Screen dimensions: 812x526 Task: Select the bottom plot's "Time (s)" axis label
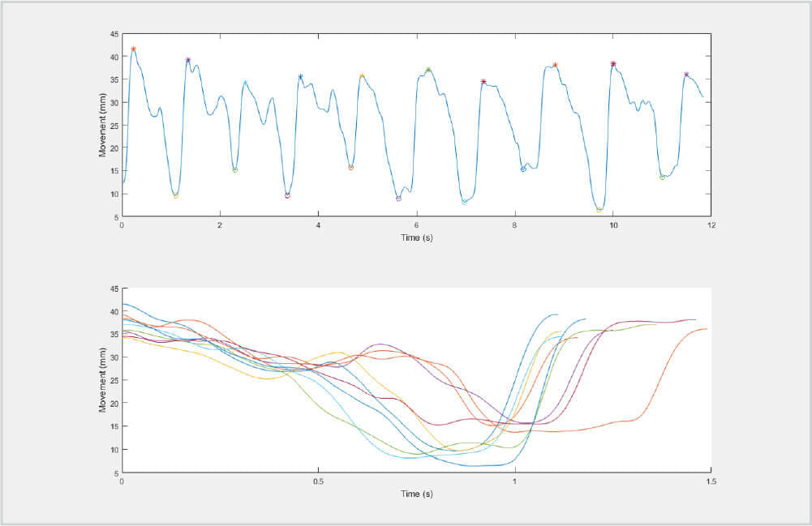pos(417,493)
